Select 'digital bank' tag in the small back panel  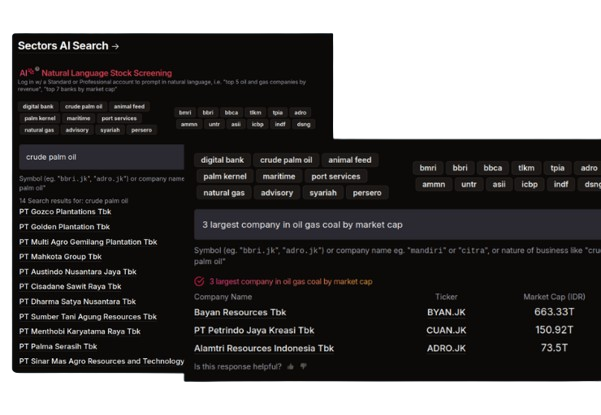tap(38, 107)
